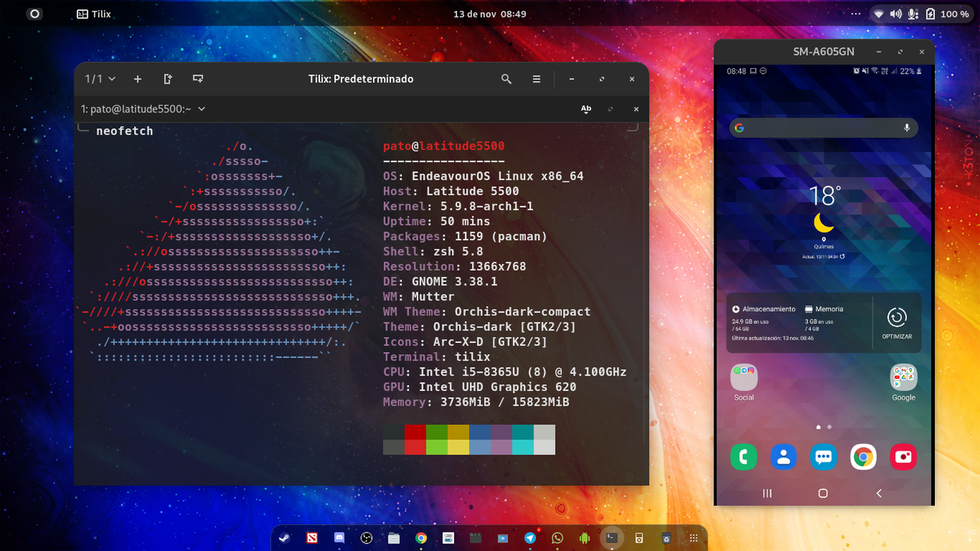Add terminal right in Tilix header

coord(168,79)
